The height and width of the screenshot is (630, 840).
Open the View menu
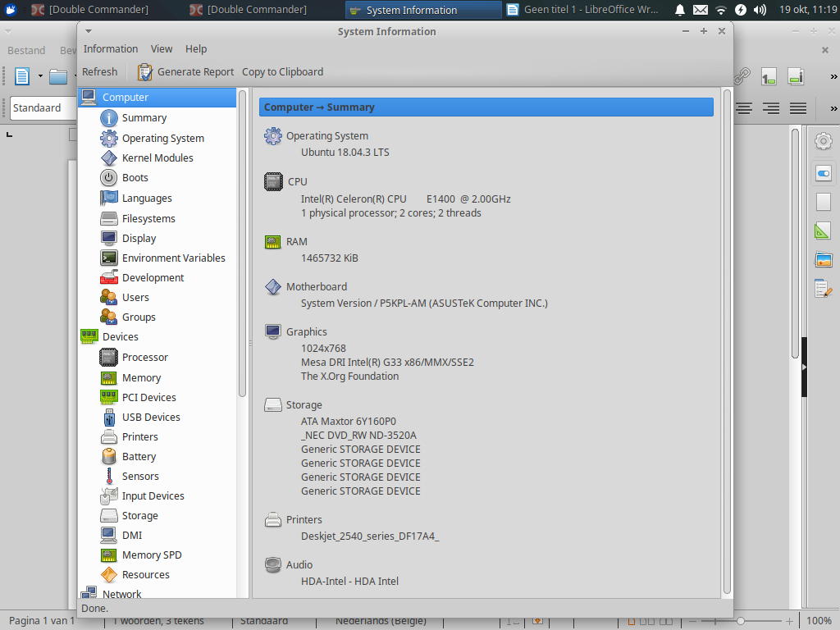click(x=162, y=49)
